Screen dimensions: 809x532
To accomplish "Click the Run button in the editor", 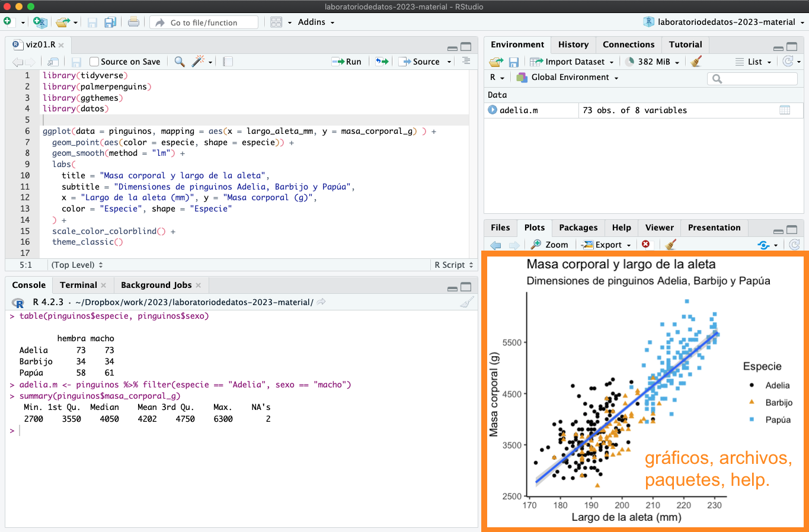I will [347, 62].
